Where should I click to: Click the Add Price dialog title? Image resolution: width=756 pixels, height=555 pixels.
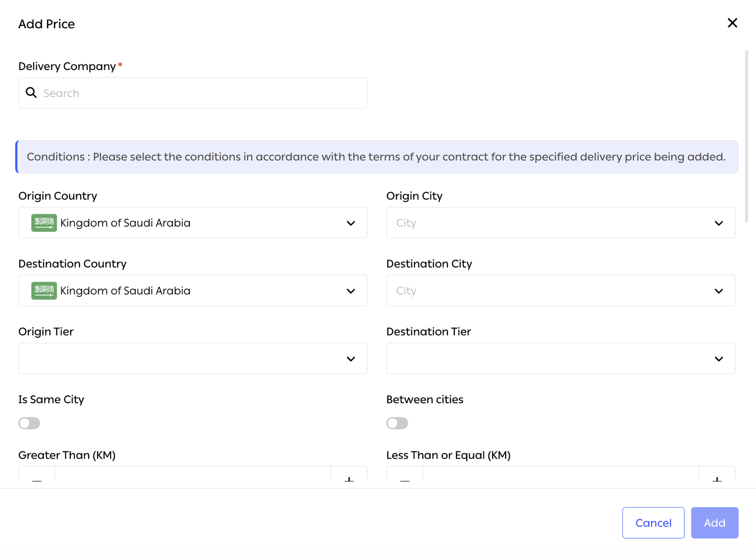point(46,24)
